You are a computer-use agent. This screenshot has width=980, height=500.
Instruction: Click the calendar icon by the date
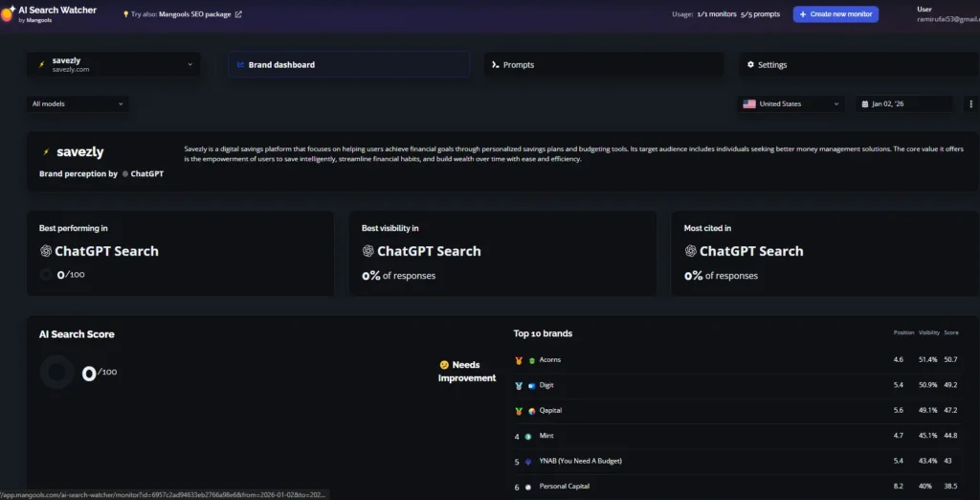[x=865, y=103]
